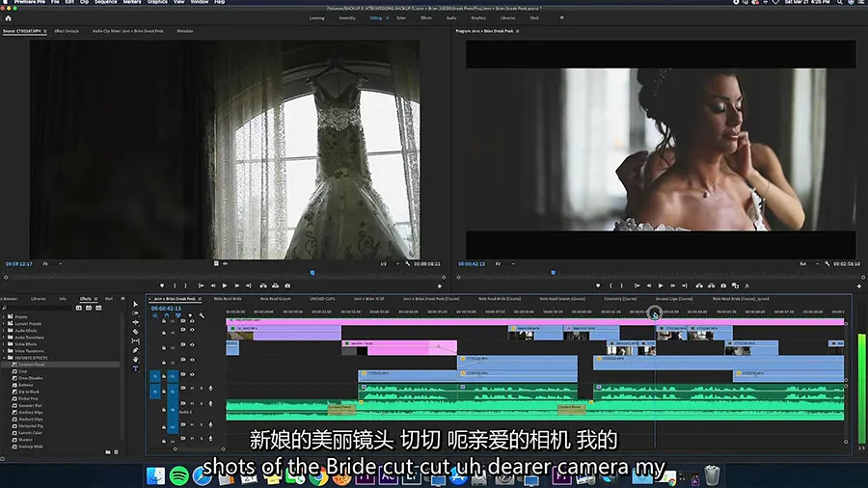Open Spotify from the Dock
This screenshot has width=868, height=488.
click(178, 475)
